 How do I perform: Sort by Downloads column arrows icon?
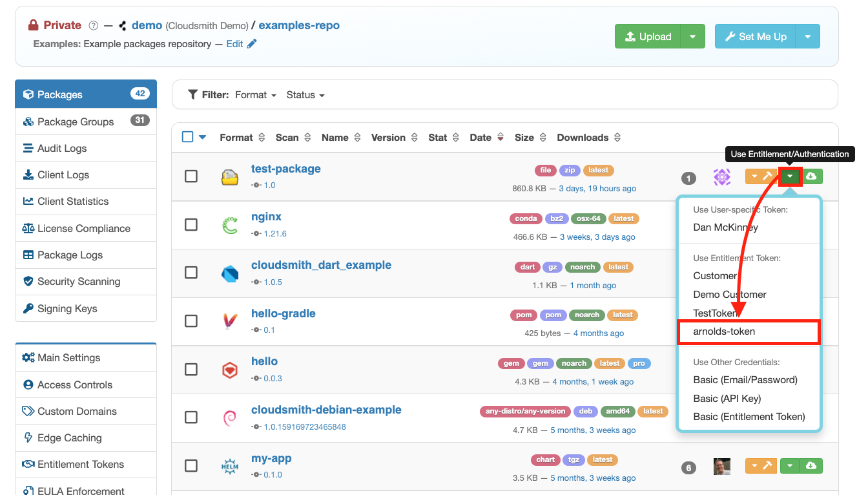pos(617,138)
